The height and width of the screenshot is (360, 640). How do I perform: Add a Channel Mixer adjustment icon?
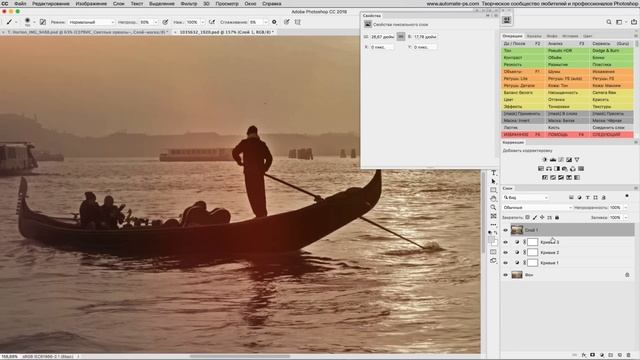(573, 169)
